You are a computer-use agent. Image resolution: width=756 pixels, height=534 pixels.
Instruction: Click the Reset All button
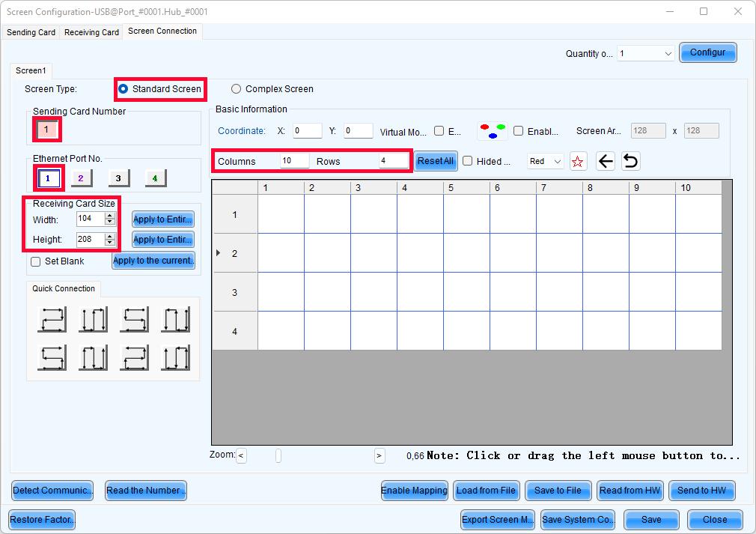point(436,160)
